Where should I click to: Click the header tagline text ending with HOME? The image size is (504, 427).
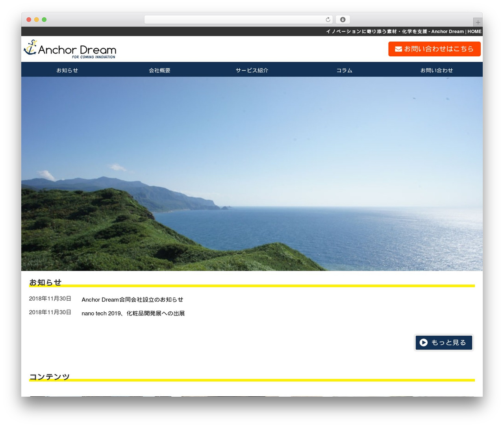(404, 32)
